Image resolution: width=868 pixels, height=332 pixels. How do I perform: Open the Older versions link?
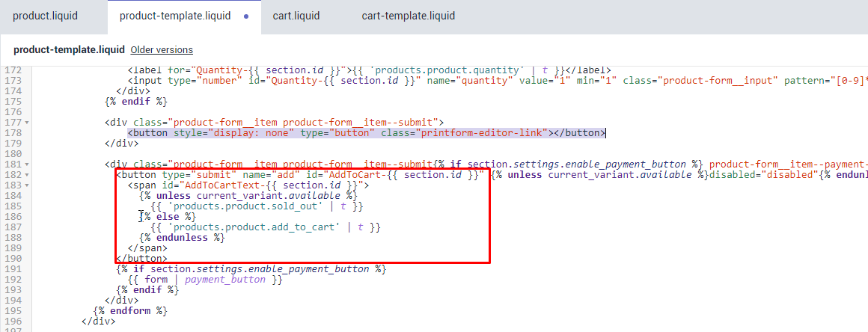coord(162,50)
